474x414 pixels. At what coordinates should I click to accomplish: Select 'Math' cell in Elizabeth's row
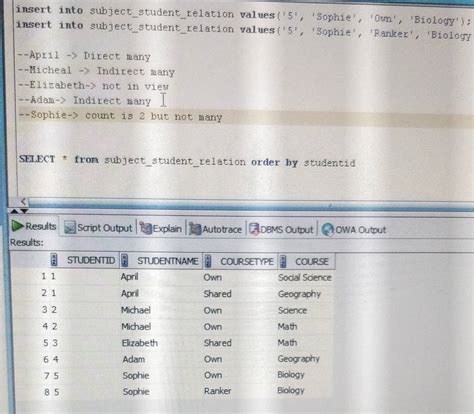287,343
